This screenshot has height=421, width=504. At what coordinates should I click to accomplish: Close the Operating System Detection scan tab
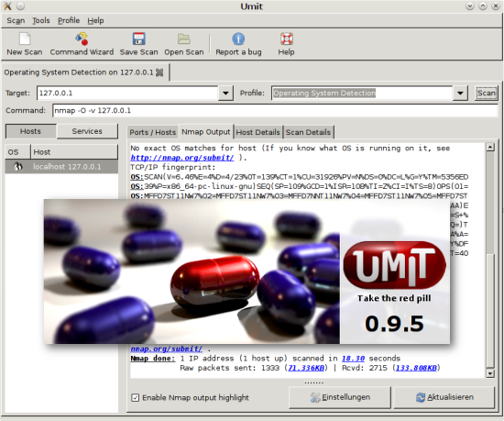click(x=159, y=72)
